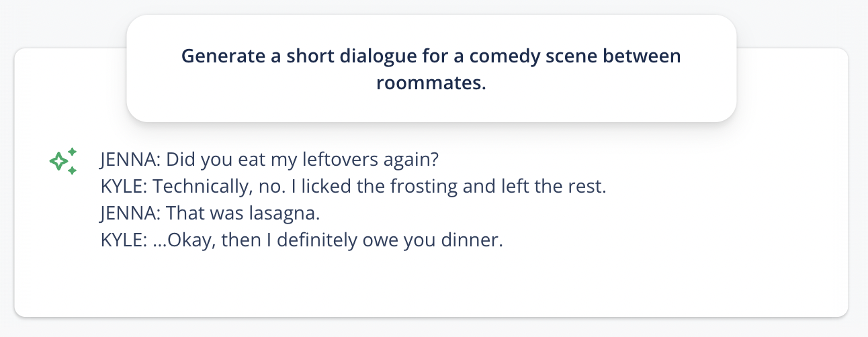The height and width of the screenshot is (337, 868).
Task: Click the word "roommates." in the prompt
Action: point(431,83)
